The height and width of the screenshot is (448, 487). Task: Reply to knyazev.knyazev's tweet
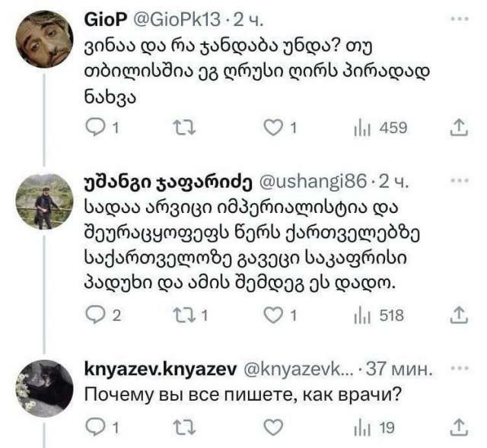point(92,427)
